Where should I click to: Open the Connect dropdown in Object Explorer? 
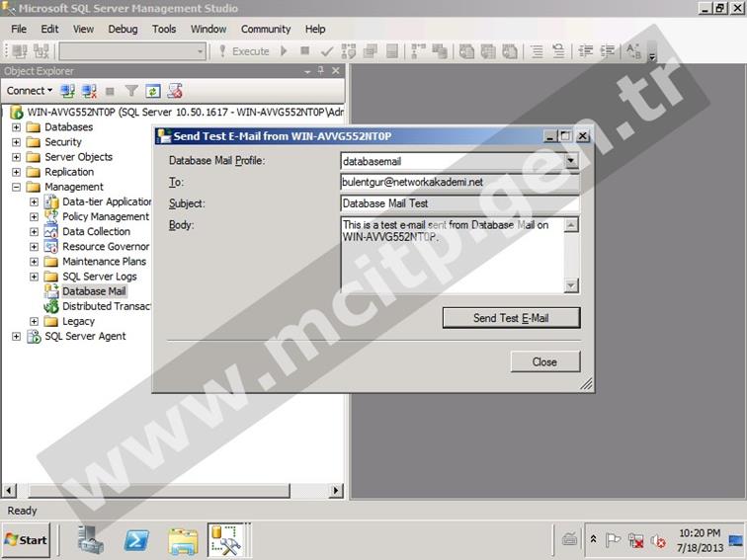[x=29, y=91]
